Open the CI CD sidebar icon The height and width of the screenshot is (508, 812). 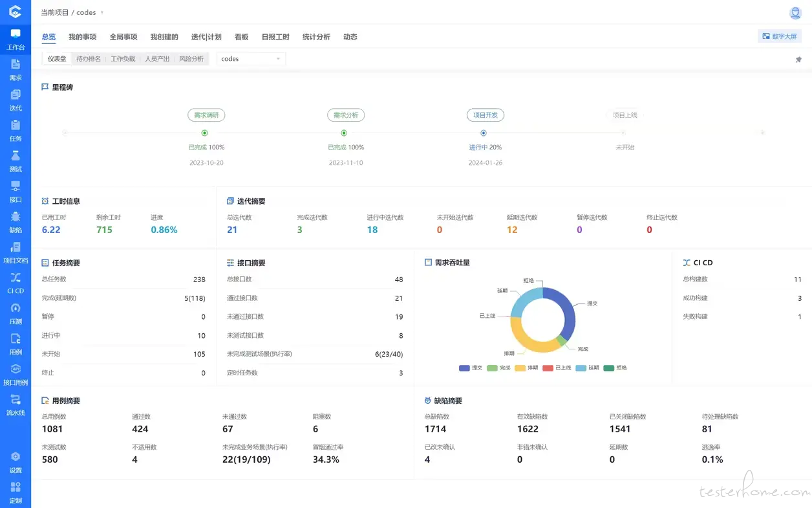click(16, 283)
